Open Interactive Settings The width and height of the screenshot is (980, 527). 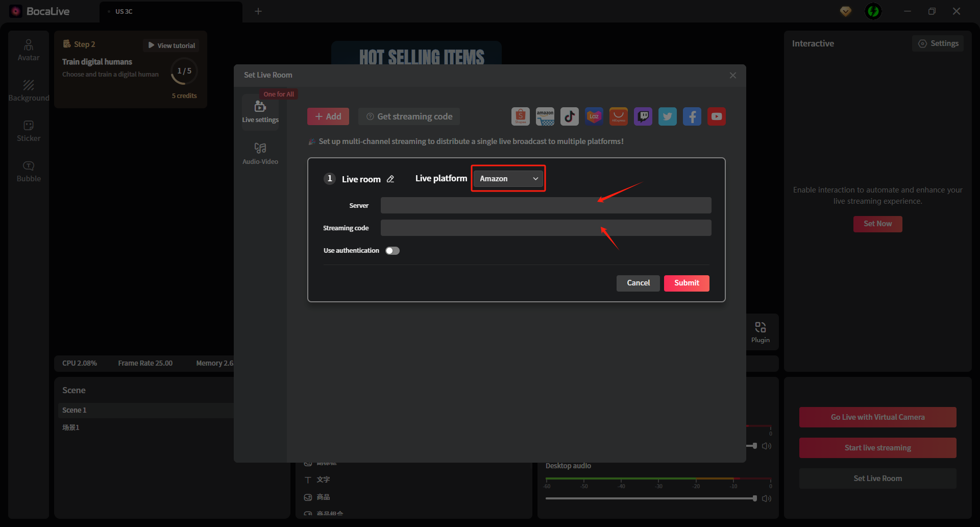[938, 43]
